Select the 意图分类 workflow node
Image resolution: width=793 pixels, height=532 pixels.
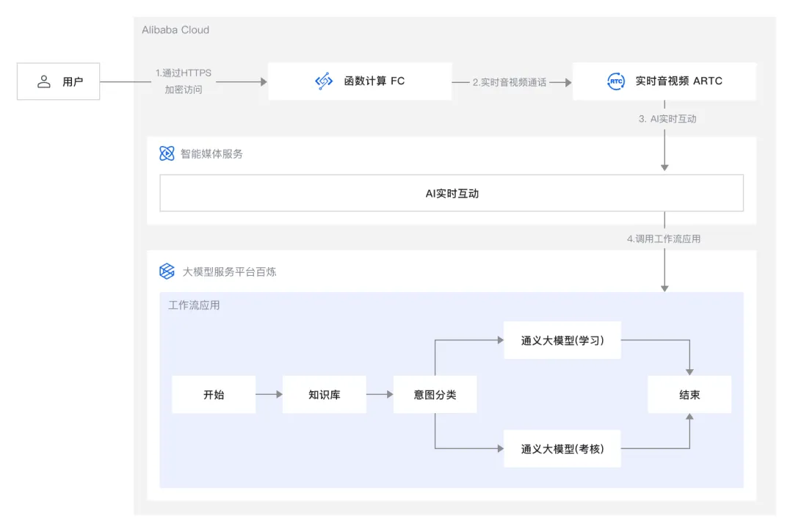coord(435,395)
